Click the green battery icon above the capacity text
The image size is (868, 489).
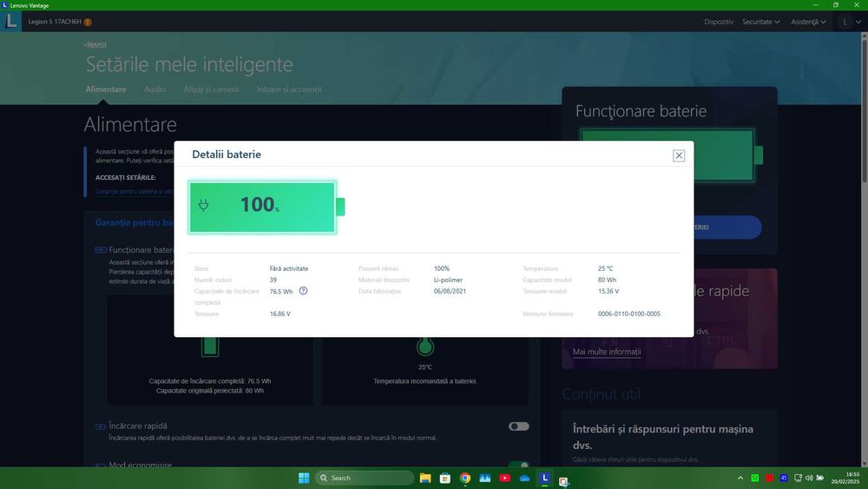pyautogui.click(x=210, y=347)
